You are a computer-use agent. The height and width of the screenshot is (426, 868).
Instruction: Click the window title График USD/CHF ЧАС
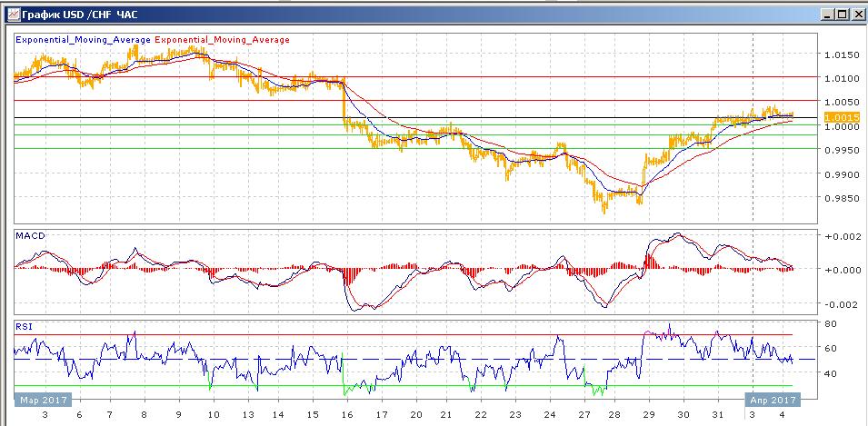point(80,15)
